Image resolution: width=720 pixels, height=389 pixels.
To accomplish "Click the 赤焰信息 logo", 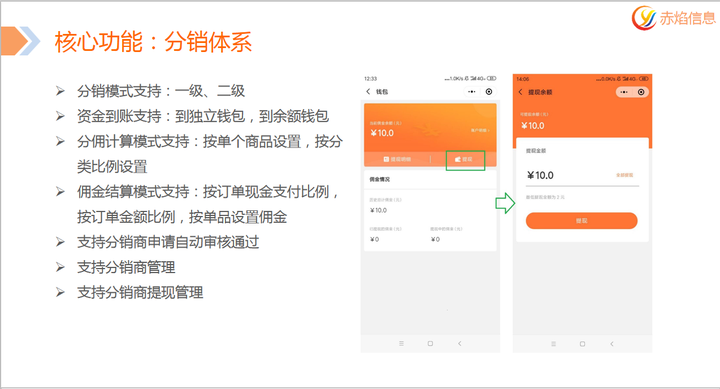I will pyautogui.click(x=674, y=18).
